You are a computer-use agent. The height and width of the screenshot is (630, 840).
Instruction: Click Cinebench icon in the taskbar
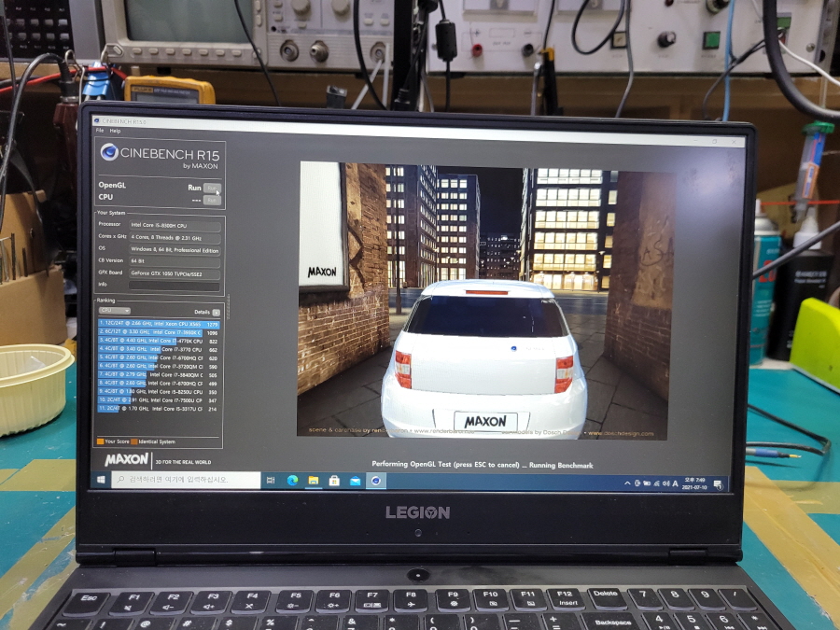point(375,481)
